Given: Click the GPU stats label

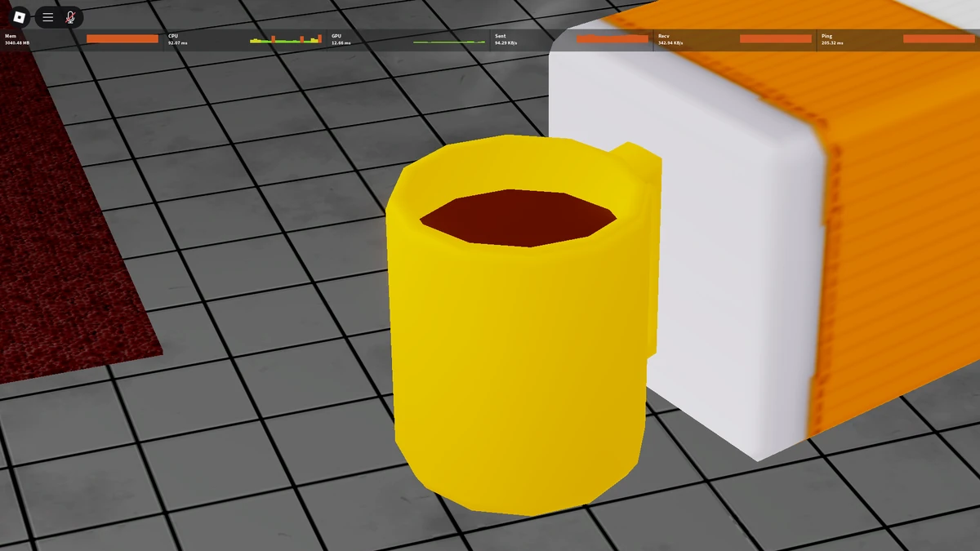Looking at the screenshot, I should (336, 36).
